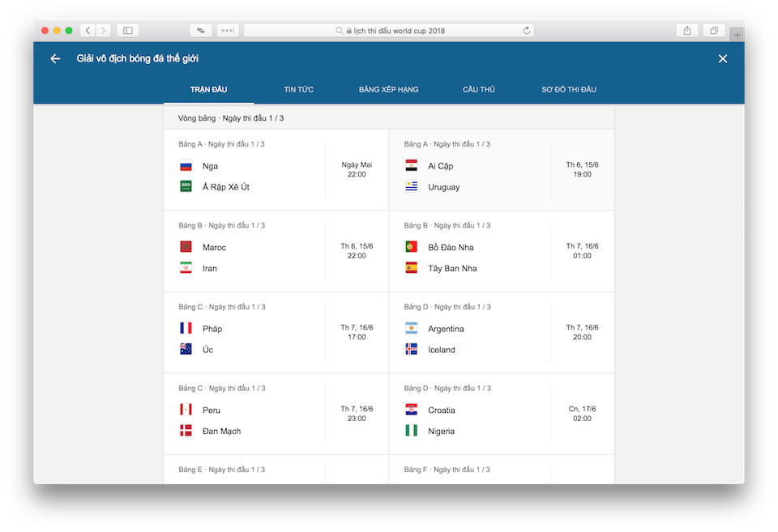The image size is (778, 532).
Task: Click the Egypt flag next to Ai Cập
Action: pos(412,166)
